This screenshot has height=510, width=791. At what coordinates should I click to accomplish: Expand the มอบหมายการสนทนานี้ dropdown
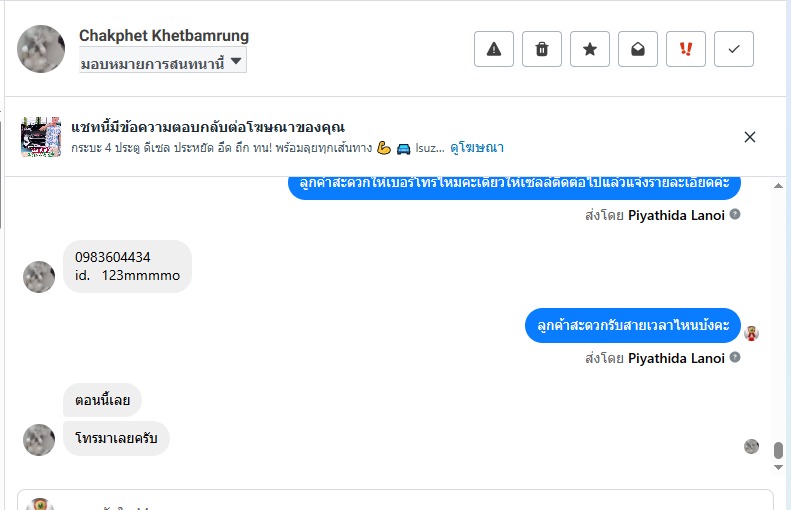[163, 61]
